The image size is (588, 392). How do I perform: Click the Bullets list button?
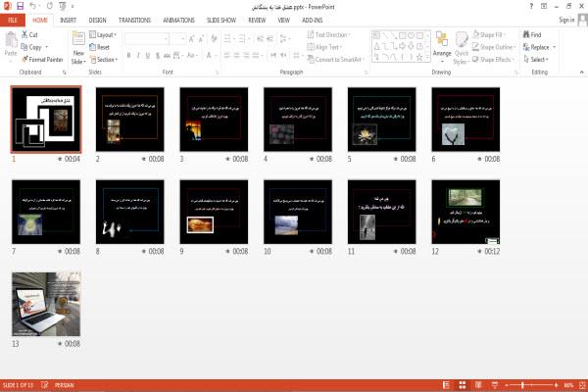click(228, 38)
